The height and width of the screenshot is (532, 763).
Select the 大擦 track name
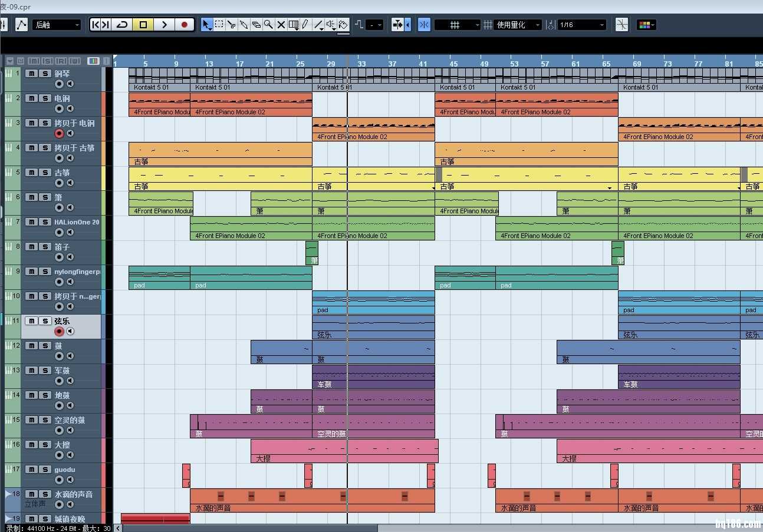(x=62, y=445)
